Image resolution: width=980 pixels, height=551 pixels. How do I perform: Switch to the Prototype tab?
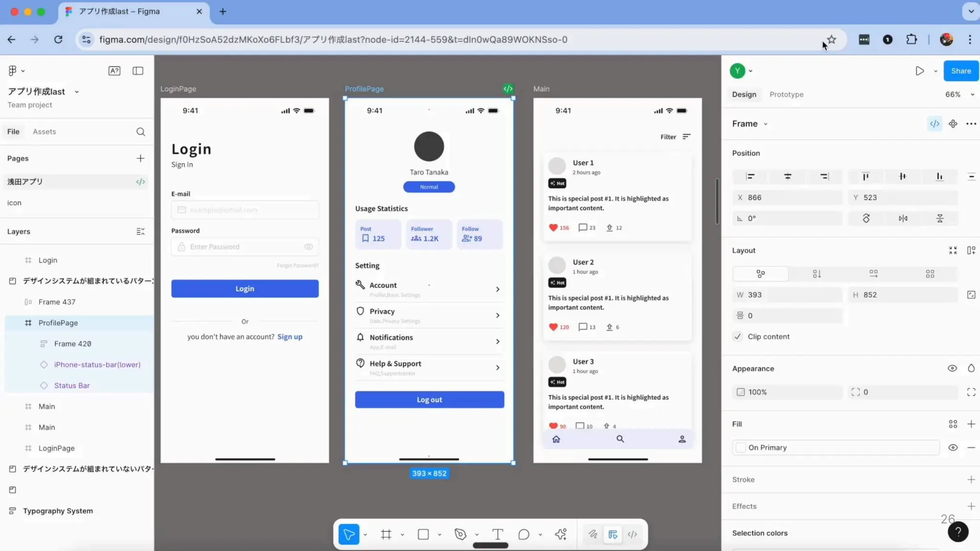[786, 95]
